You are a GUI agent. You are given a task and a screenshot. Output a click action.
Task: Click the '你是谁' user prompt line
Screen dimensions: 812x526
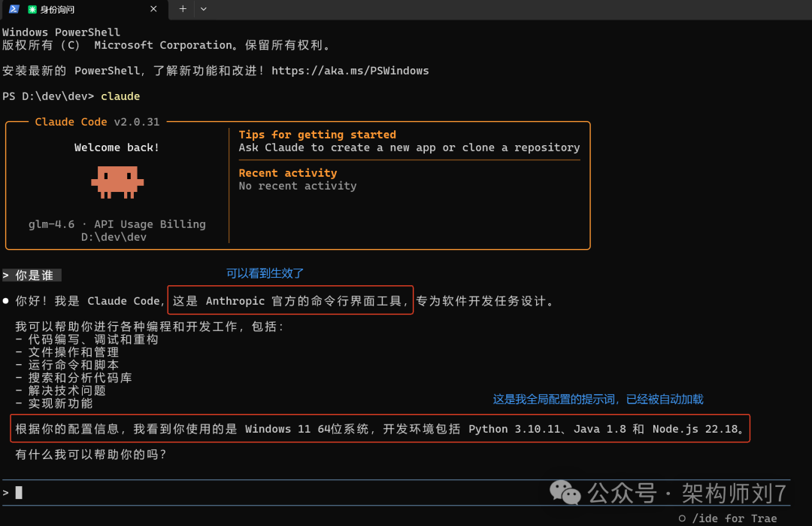coord(32,275)
